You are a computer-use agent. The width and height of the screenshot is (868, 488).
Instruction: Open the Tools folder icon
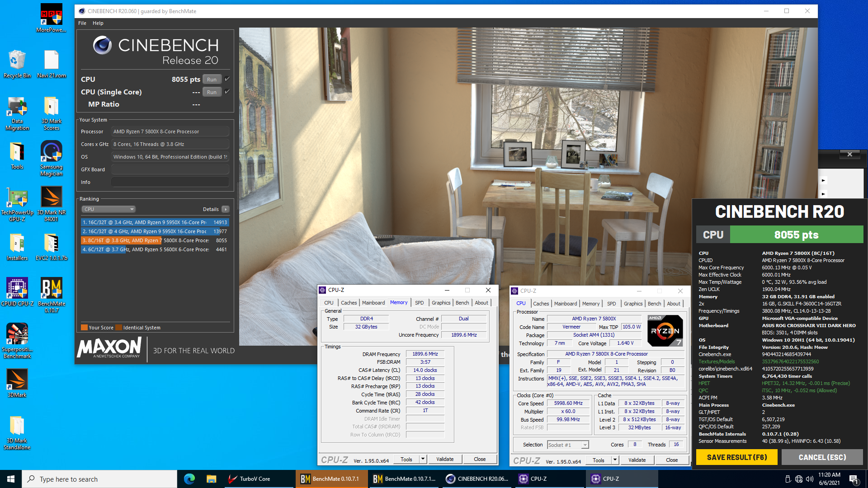tap(17, 156)
